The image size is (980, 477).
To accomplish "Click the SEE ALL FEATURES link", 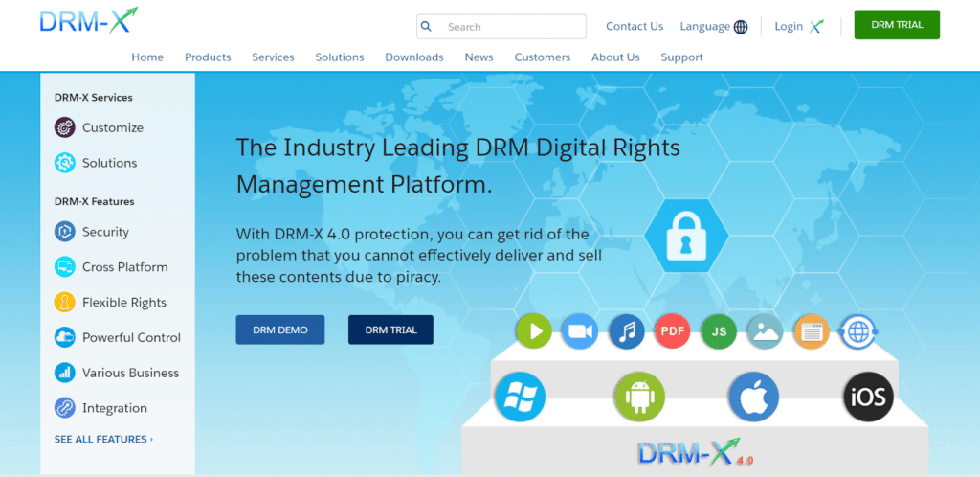I will (x=103, y=439).
